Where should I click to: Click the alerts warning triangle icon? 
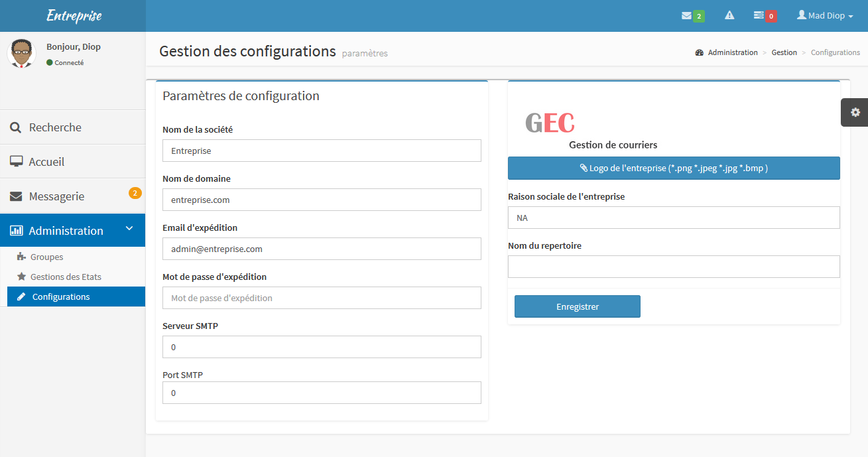tap(729, 14)
